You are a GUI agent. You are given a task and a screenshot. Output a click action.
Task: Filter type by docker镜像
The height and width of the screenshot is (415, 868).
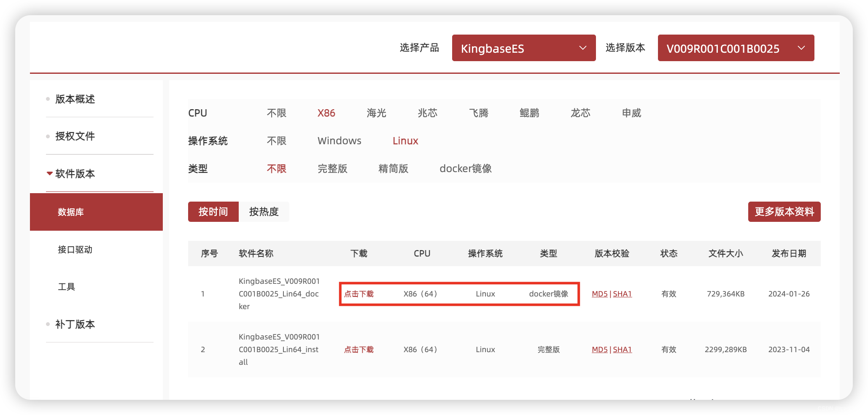point(466,169)
